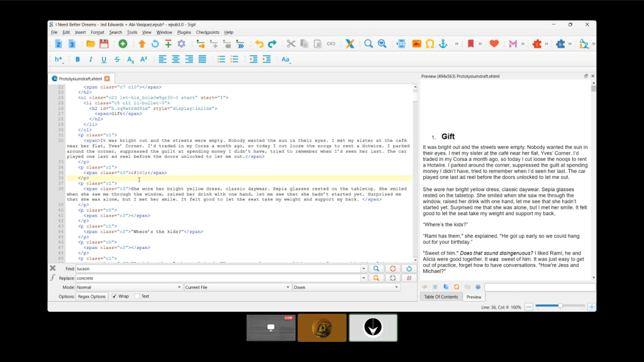Adjust the zoom slider in status bar
The width and height of the screenshot is (644, 362).
(560, 307)
